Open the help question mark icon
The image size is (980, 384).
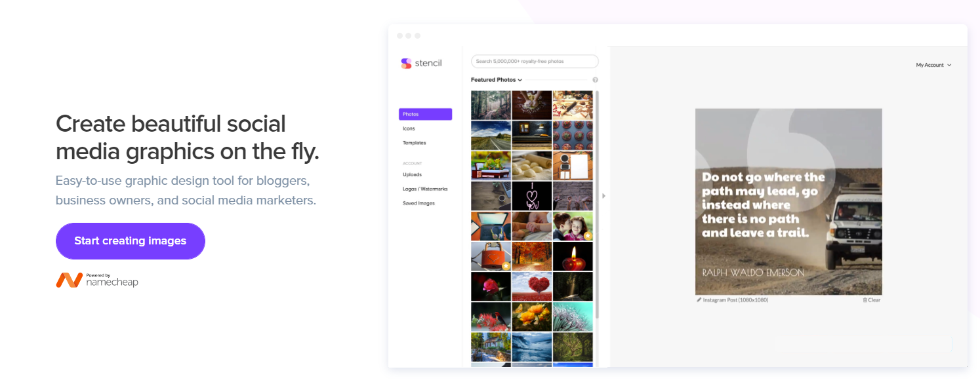coord(595,80)
